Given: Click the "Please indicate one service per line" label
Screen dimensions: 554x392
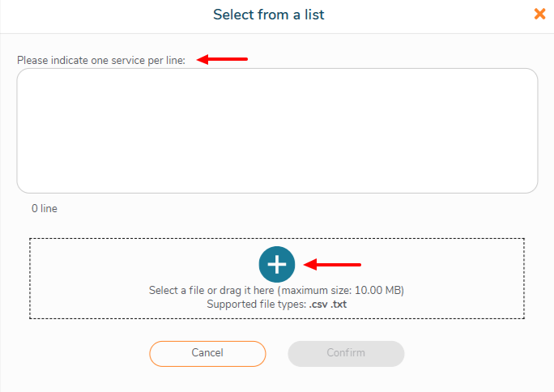Looking at the screenshot, I should click(x=101, y=61).
